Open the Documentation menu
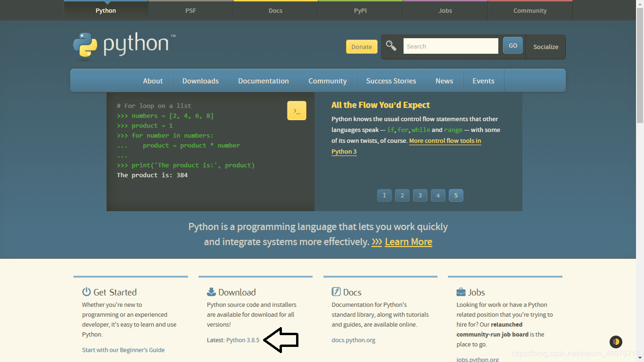The height and width of the screenshot is (362, 644). [264, 81]
